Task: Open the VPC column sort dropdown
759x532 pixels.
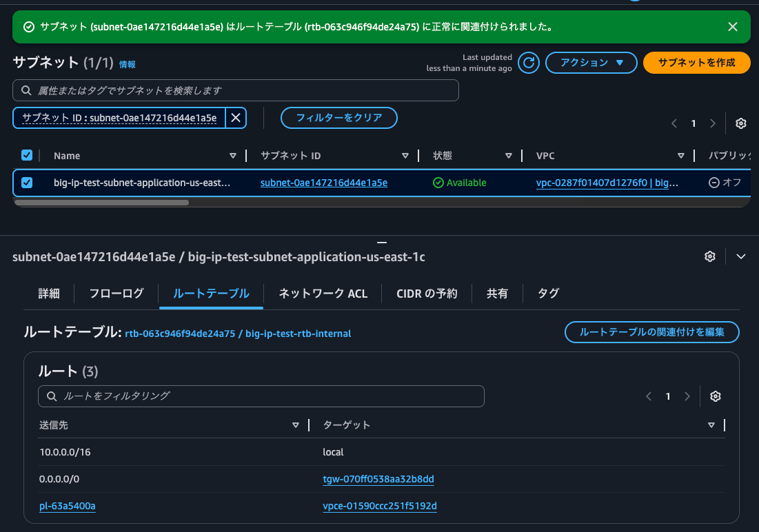Action: [681, 155]
